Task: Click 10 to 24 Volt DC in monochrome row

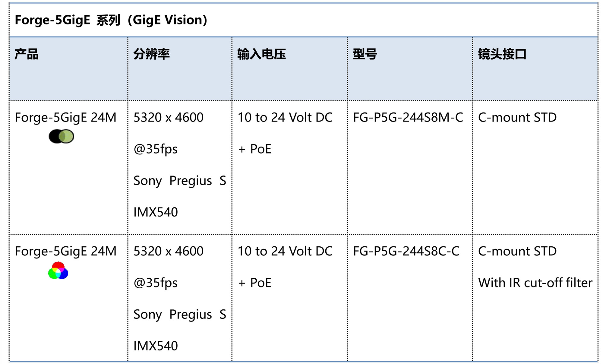Action: coord(285,117)
